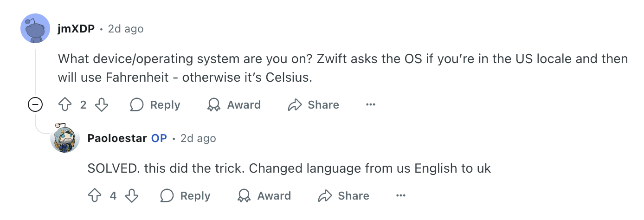Open more options for jmXDP's comment
The height and width of the screenshot is (220, 644).
[370, 105]
